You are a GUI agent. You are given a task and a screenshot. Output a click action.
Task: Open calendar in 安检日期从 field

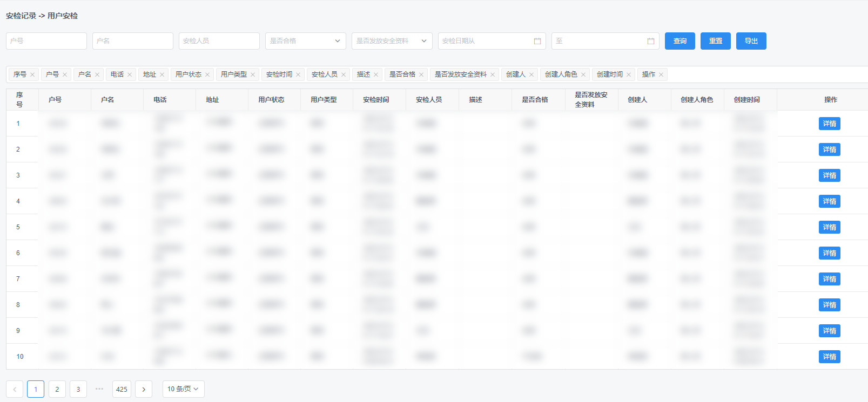[537, 41]
